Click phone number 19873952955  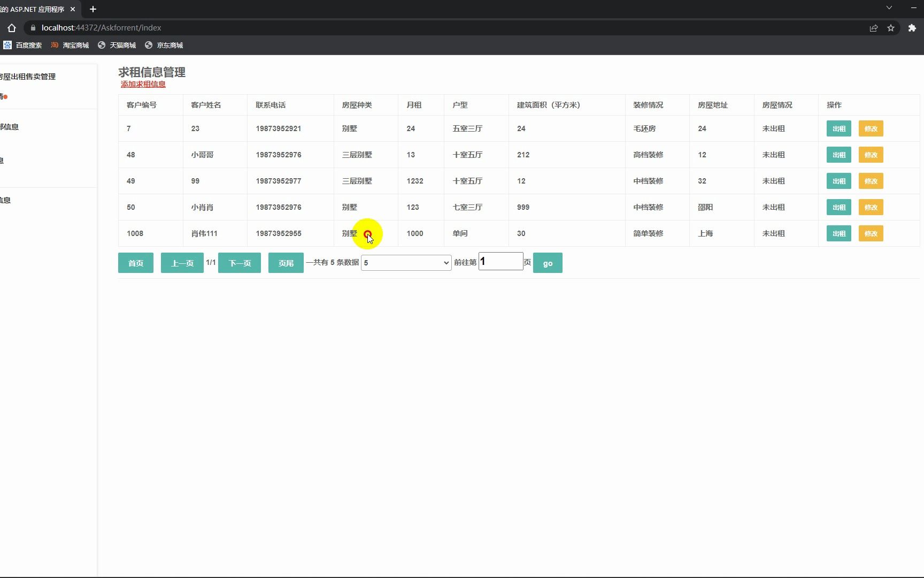point(279,233)
